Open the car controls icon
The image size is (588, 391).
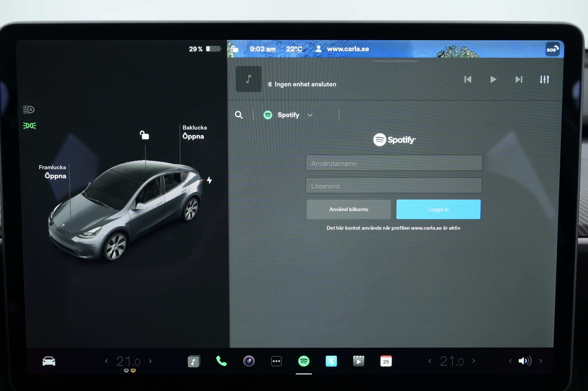pyautogui.click(x=49, y=361)
